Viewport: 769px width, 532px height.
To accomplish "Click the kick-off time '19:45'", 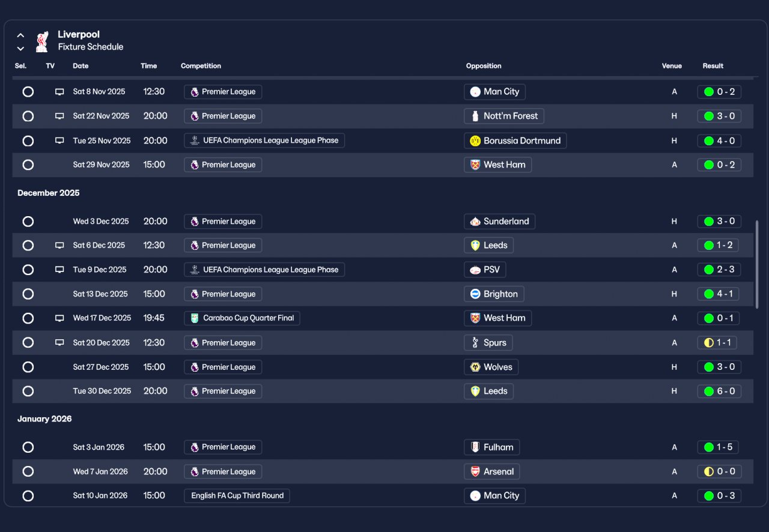I will pyautogui.click(x=154, y=318).
